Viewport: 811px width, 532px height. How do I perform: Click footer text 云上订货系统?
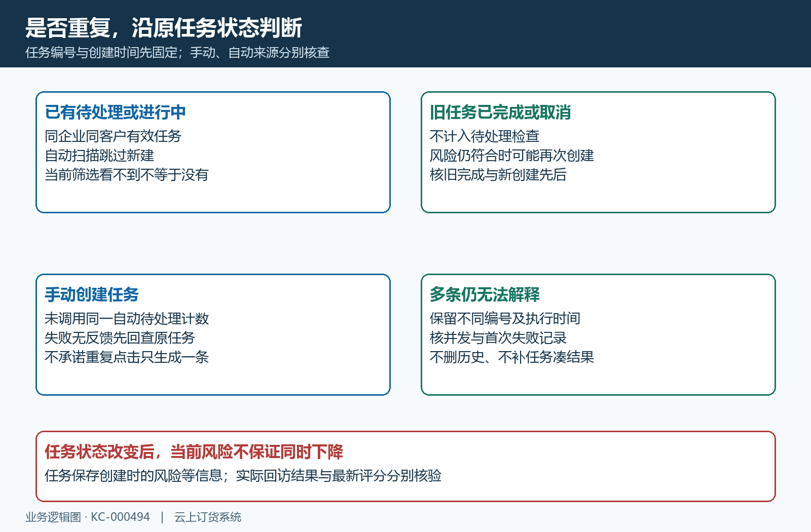(x=208, y=517)
